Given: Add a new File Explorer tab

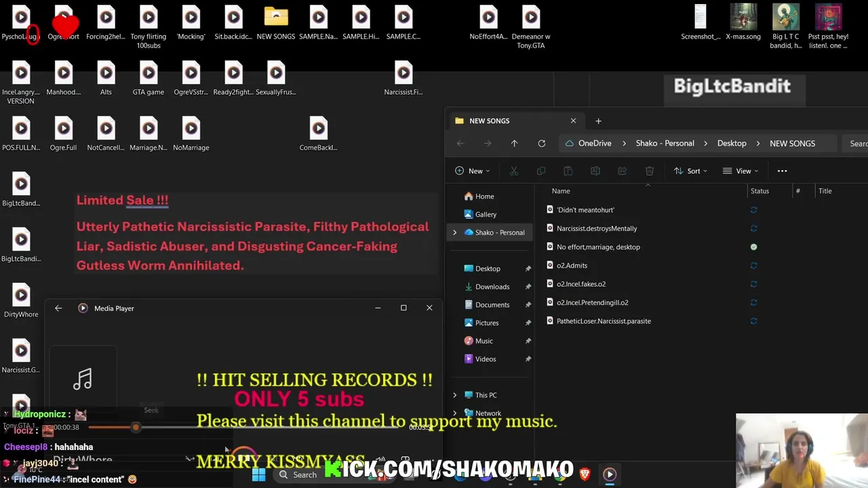Looking at the screenshot, I should [598, 121].
